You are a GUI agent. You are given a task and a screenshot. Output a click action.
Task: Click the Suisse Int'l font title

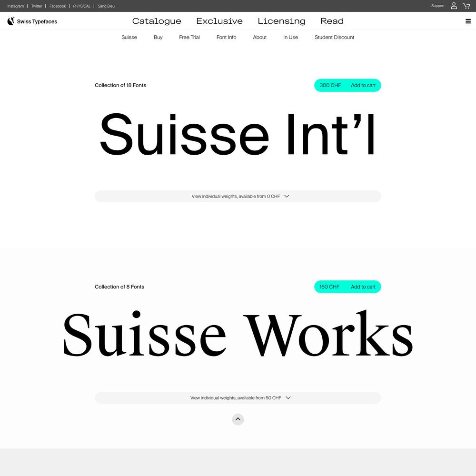pos(238,135)
